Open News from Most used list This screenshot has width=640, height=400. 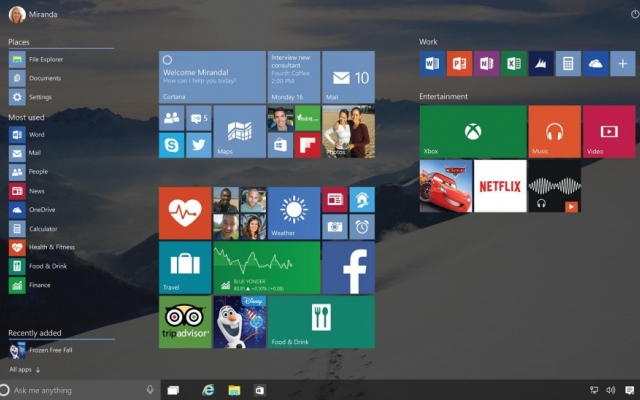point(27,191)
